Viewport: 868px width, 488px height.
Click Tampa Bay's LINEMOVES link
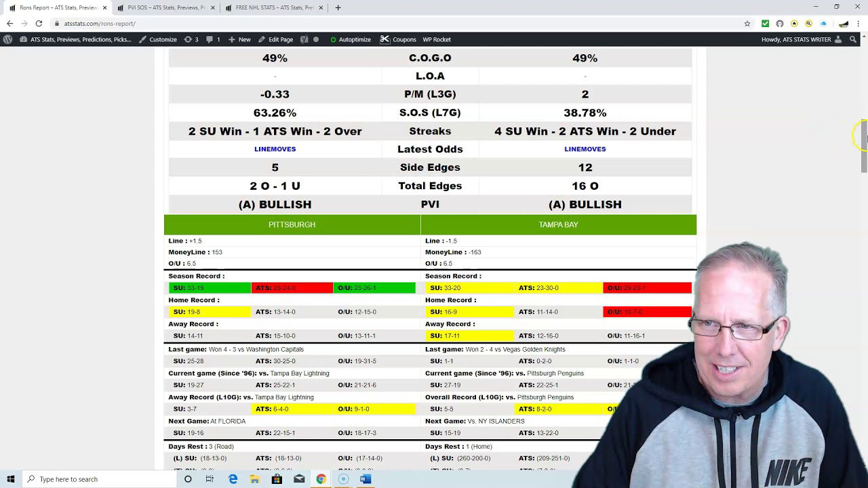click(585, 149)
